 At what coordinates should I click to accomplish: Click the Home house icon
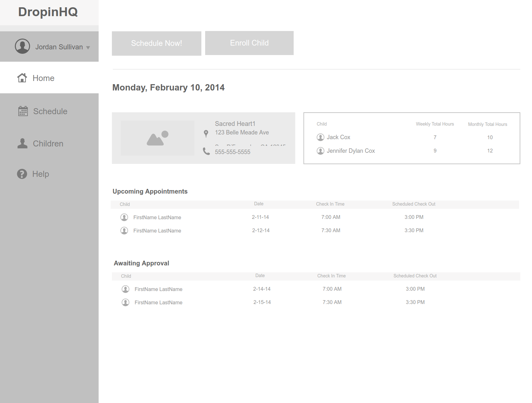[x=22, y=77]
